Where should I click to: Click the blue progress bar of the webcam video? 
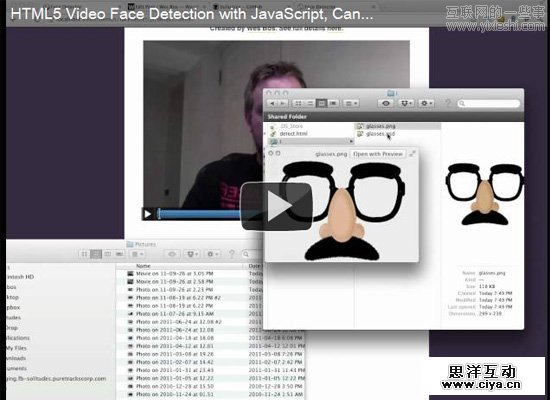(x=200, y=214)
